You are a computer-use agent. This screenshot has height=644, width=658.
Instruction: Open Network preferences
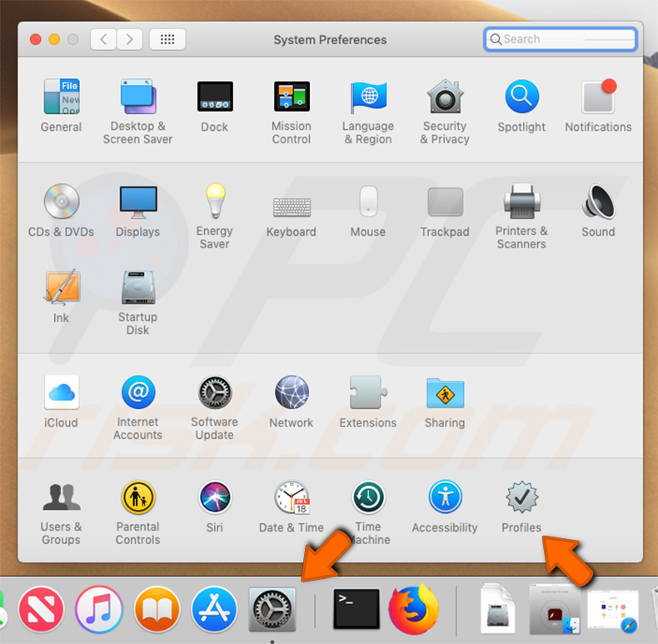(292, 392)
